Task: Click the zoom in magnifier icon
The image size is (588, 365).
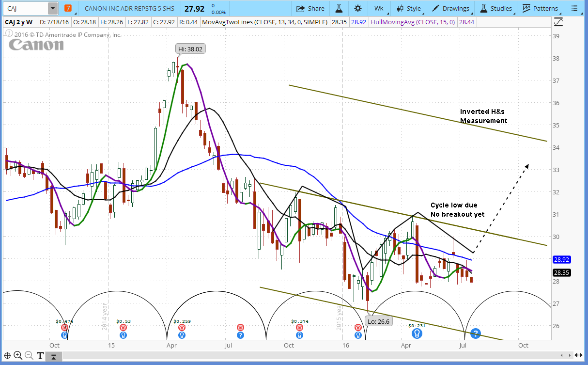Action: (17, 355)
